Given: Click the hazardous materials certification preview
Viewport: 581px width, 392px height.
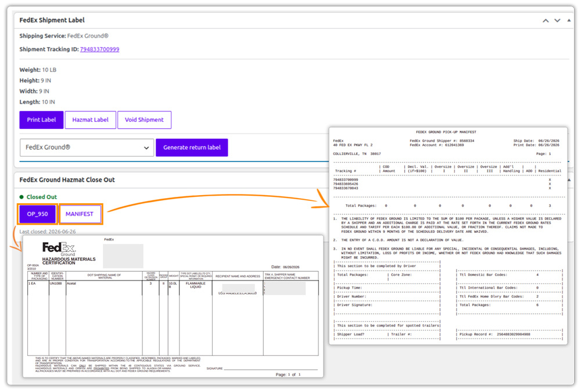Looking at the screenshot, I should [173, 307].
